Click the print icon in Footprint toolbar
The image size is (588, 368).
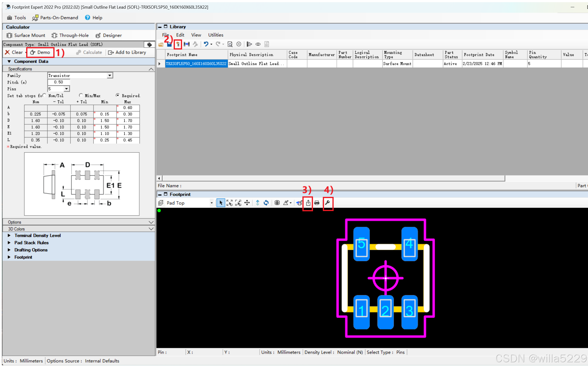tap(317, 203)
